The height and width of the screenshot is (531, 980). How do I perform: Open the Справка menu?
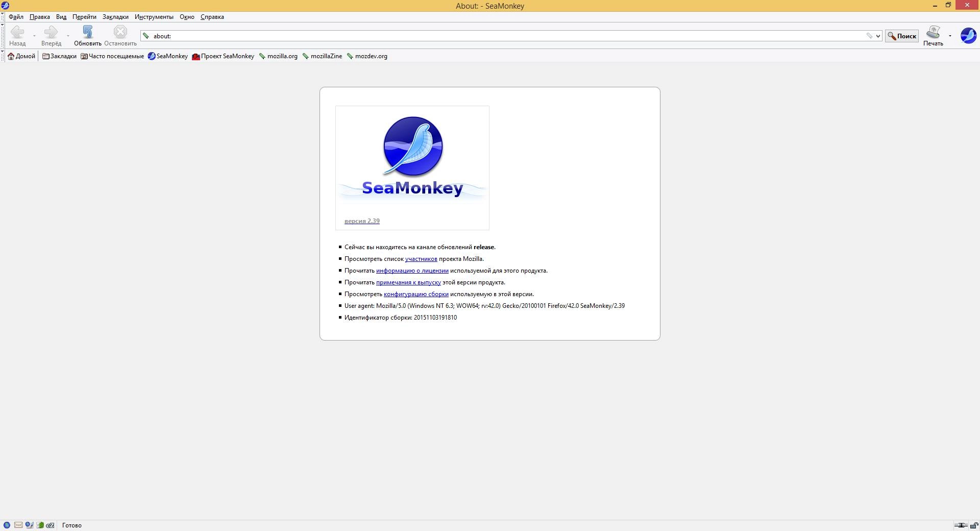[212, 17]
